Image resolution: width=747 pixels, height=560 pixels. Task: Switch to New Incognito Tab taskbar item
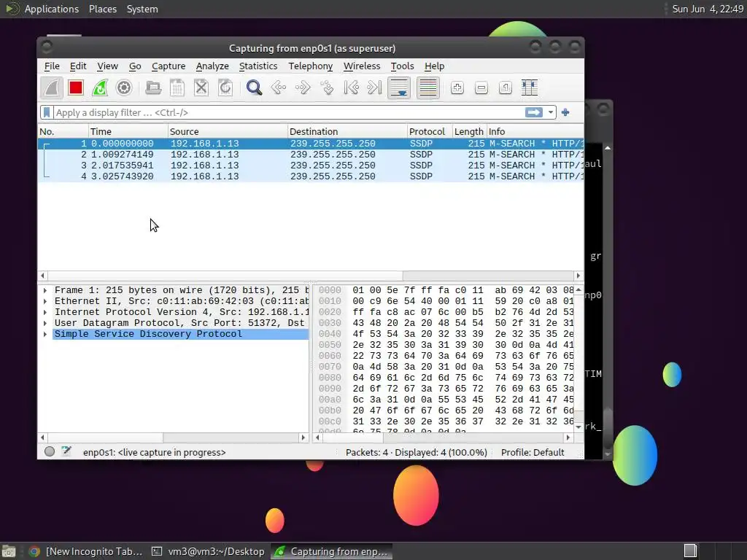click(x=86, y=551)
